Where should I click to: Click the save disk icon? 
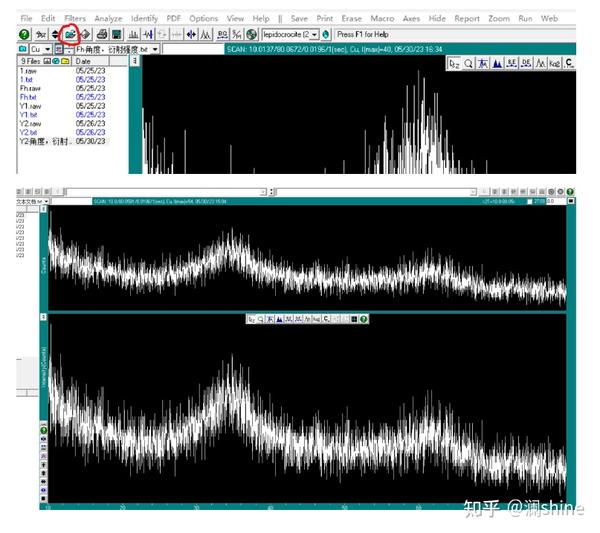pyautogui.click(x=117, y=34)
